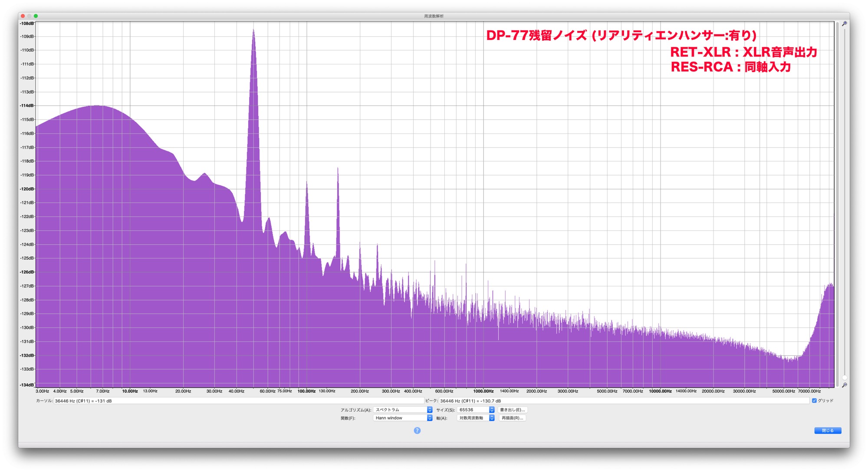This screenshot has width=868, height=472.
Task: Click the -132dB axis label
Action: pyautogui.click(x=27, y=356)
